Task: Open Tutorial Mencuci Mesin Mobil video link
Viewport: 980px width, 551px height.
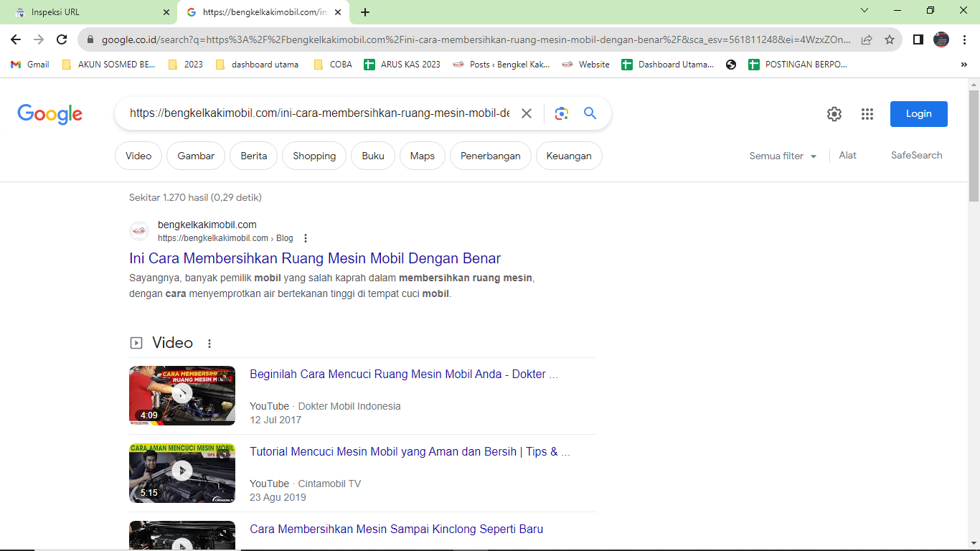Action: [x=410, y=452]
